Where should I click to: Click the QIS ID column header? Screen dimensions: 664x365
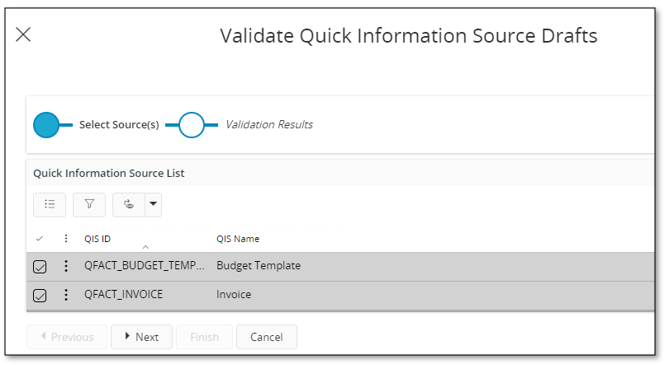tap(97, 239)
